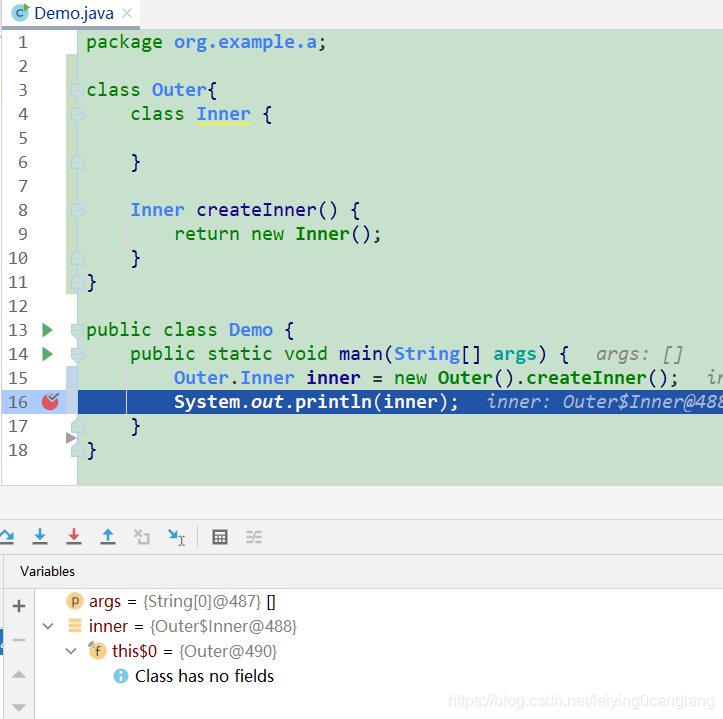Add a new watch with plus button
Image resolution: width=723 pixels, height=719 pixels.
(x=19, y=606)
